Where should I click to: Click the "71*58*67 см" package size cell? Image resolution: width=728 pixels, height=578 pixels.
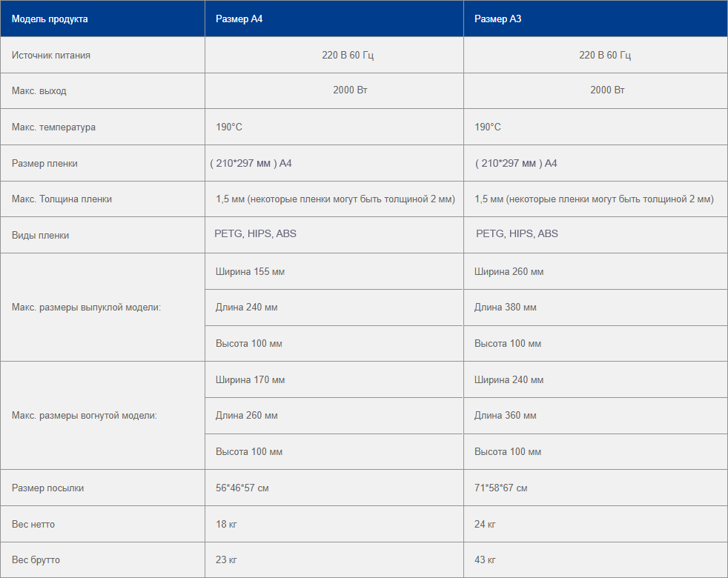click(500, 488)
